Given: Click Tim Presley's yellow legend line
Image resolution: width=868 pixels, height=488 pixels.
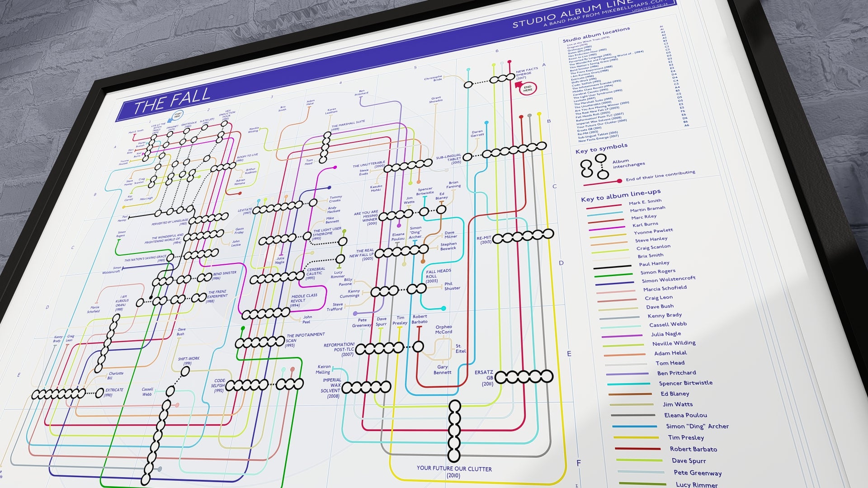Looking at the screenshot, I should pyautogui.click(x=636, y=437).
